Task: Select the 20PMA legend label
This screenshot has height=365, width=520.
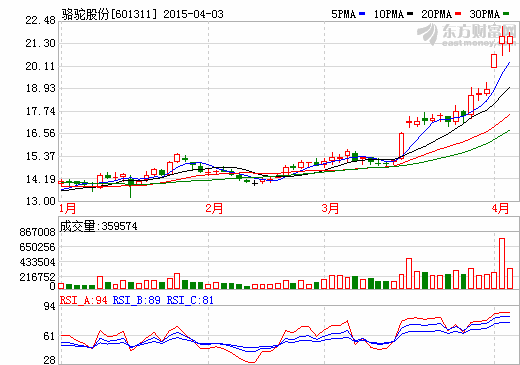Action: click(437, 14)
